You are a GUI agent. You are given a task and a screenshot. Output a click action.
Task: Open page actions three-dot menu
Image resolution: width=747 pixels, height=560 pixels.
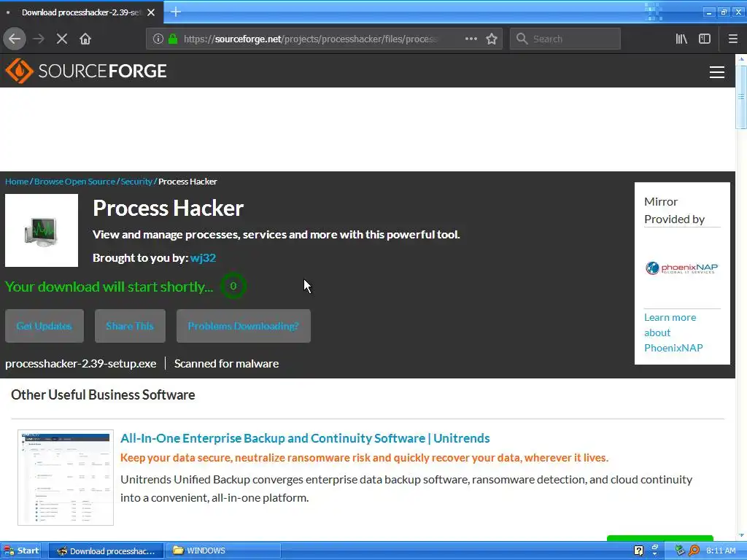[x=471, y=39]
